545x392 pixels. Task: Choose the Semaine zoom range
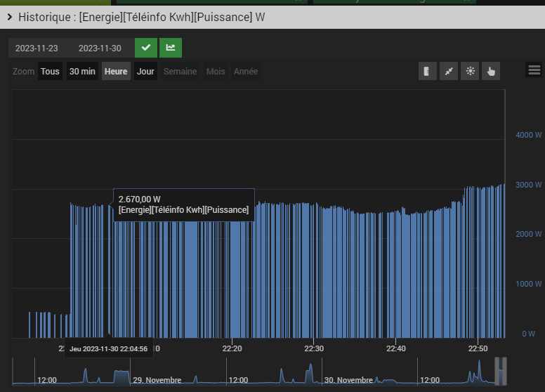point(180,72)
